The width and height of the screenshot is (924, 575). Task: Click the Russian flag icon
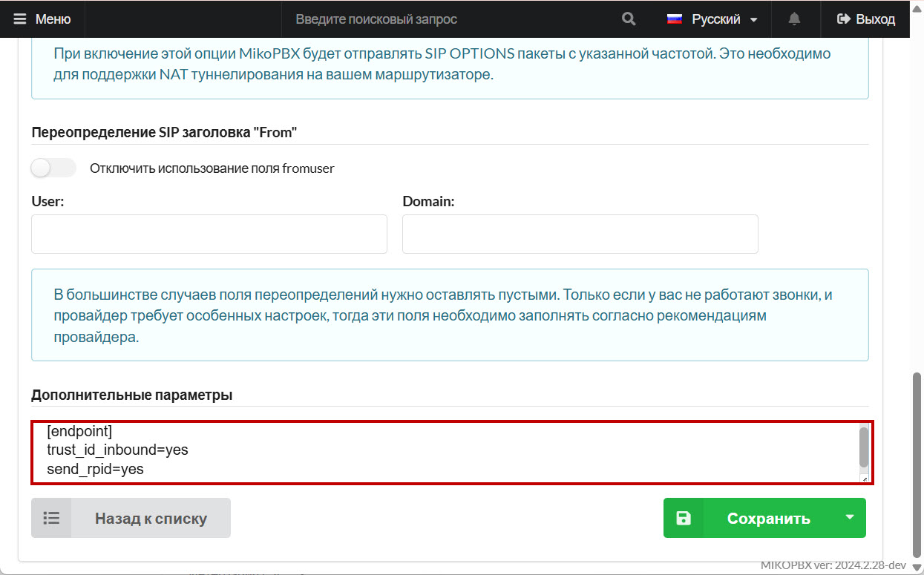coord(675,19)
